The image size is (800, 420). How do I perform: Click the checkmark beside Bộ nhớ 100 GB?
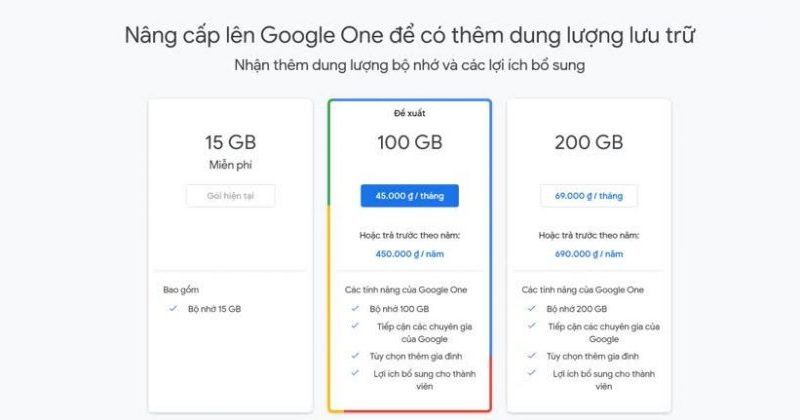point(354,308)
